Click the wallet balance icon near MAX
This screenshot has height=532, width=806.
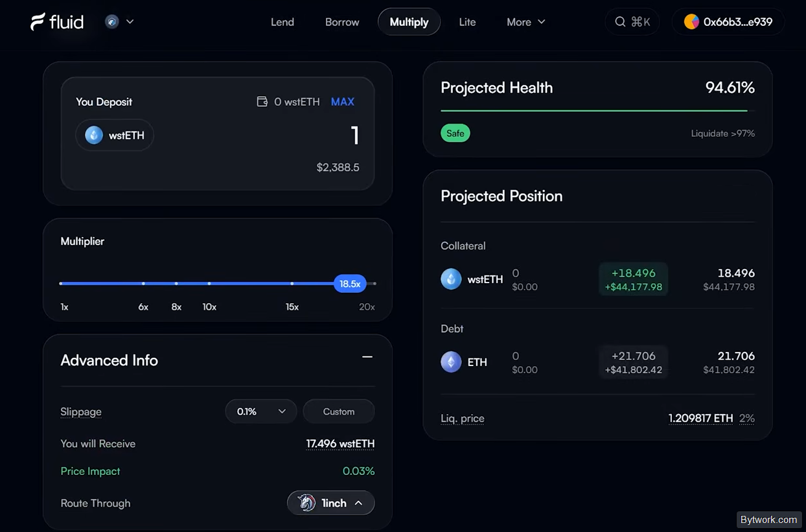tap(262, 102)
